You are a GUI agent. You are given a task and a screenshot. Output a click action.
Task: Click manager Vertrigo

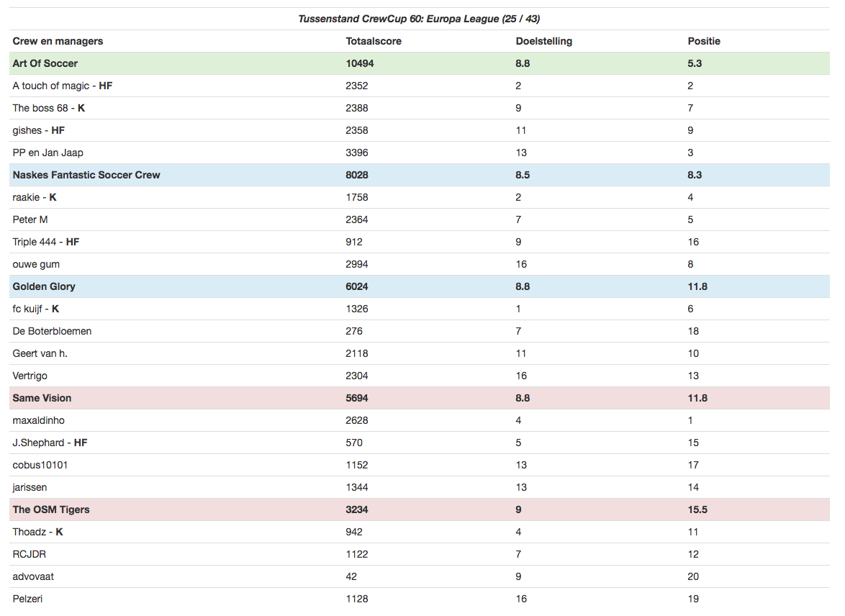30,376
